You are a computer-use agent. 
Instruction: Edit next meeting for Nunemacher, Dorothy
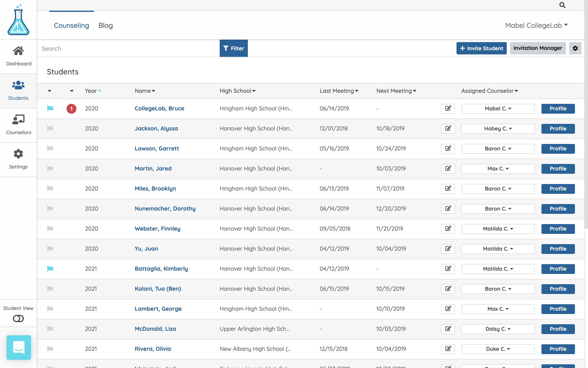click(448, 209)
